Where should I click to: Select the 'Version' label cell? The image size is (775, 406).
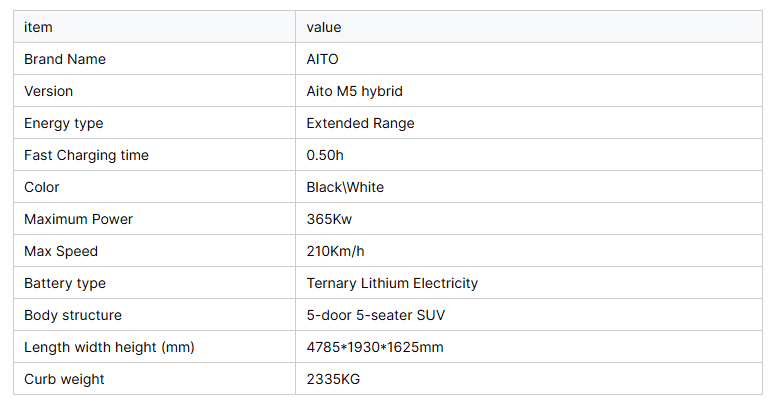(x=48, y=91)
